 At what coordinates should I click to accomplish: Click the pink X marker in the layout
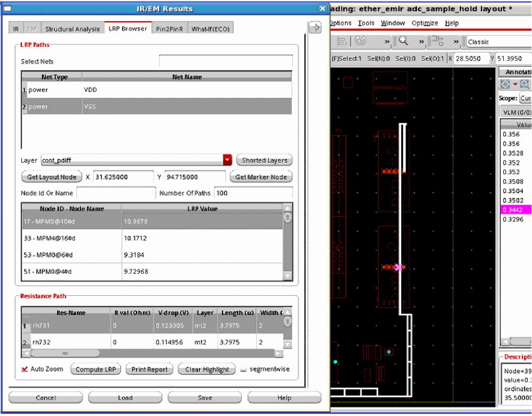[398, 267]
